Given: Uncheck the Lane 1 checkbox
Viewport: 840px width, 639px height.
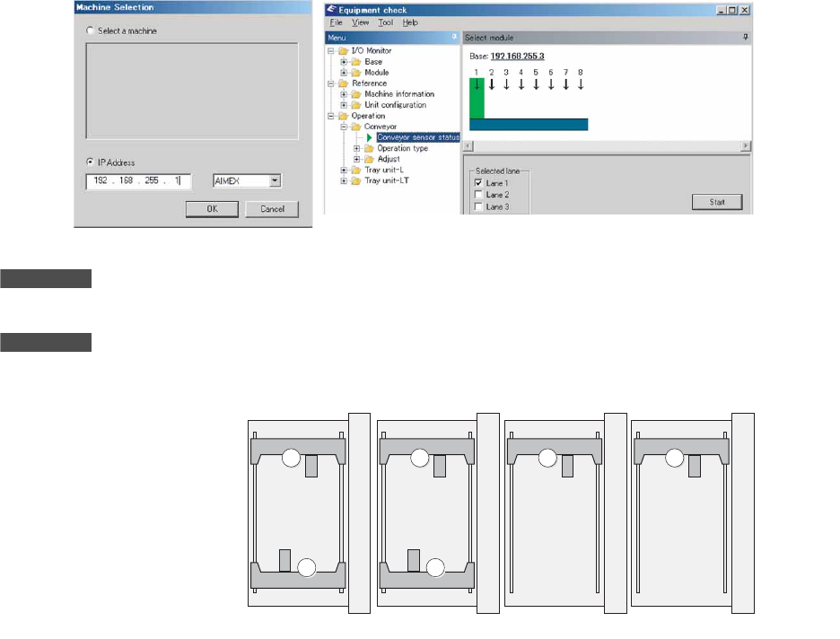Looking at the screenshot, I should coord(478,183).
